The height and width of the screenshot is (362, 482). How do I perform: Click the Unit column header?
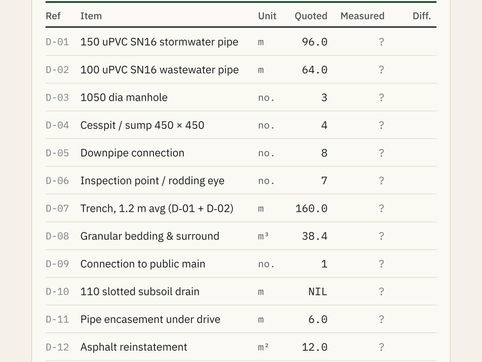coord(267,16)
